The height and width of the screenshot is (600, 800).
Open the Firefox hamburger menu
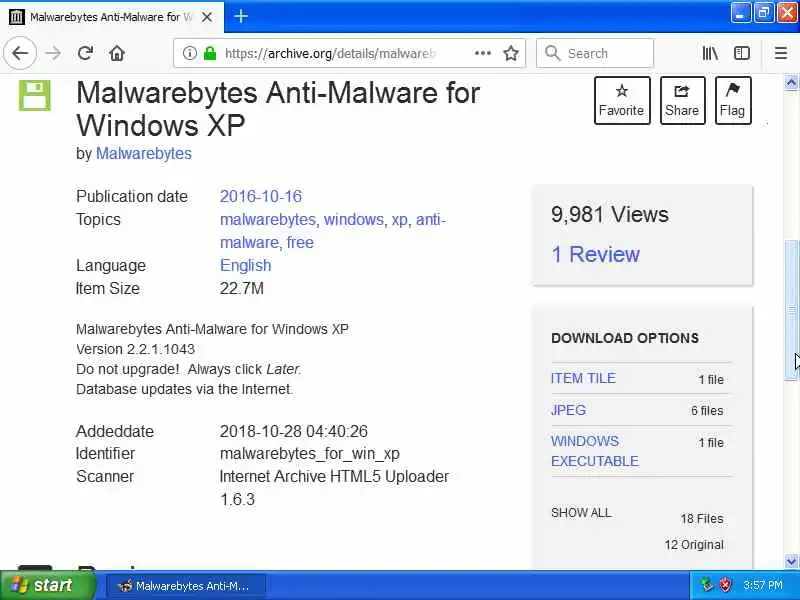(x=781, y=53)
